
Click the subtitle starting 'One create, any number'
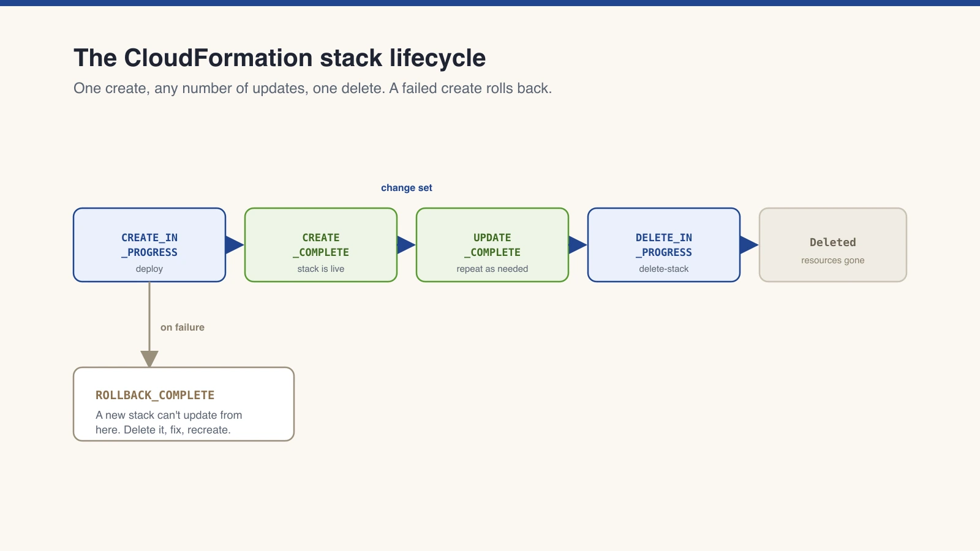coord(312,88)
